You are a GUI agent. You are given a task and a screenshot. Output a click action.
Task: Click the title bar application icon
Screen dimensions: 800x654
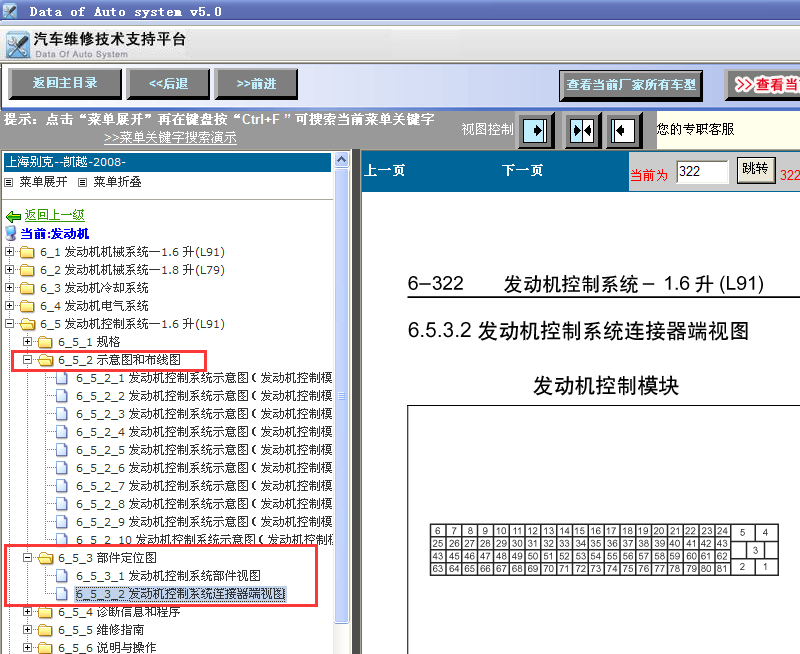point(10,11)
